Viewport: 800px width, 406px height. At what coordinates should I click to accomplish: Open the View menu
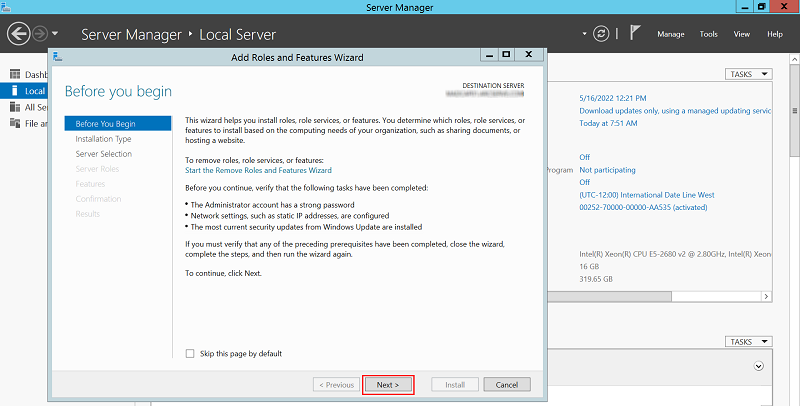point(741,34)
